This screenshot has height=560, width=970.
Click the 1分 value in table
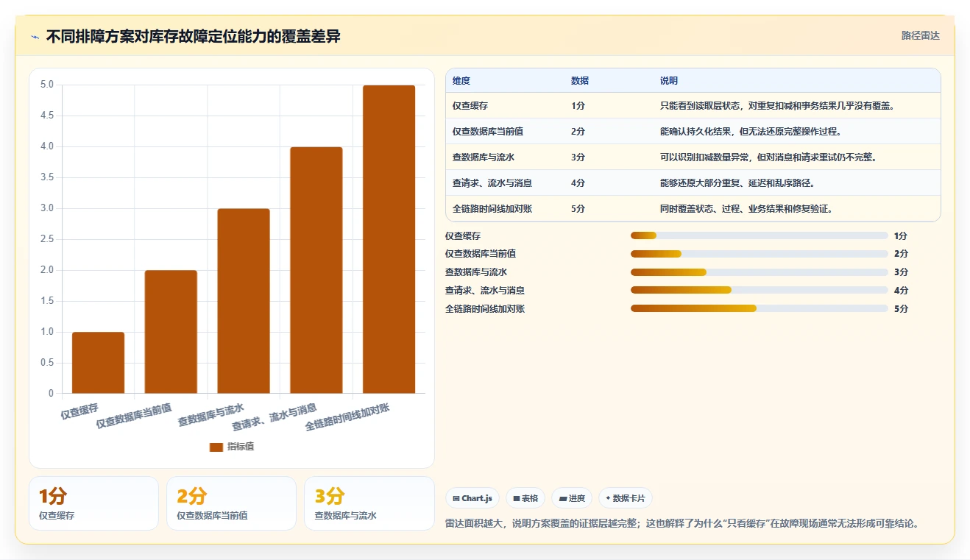[x=578, y=106]
